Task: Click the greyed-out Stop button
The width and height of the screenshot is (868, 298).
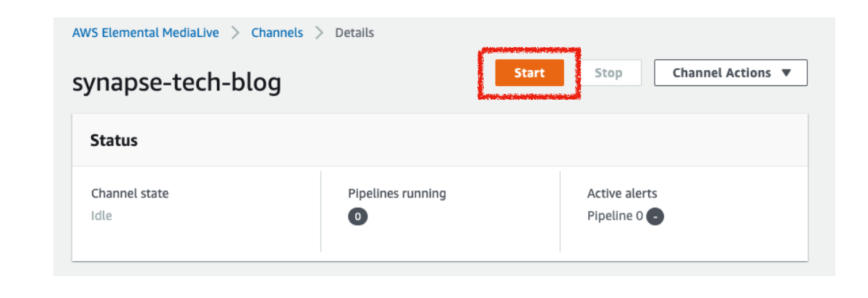Action: [x=608, y=73]
